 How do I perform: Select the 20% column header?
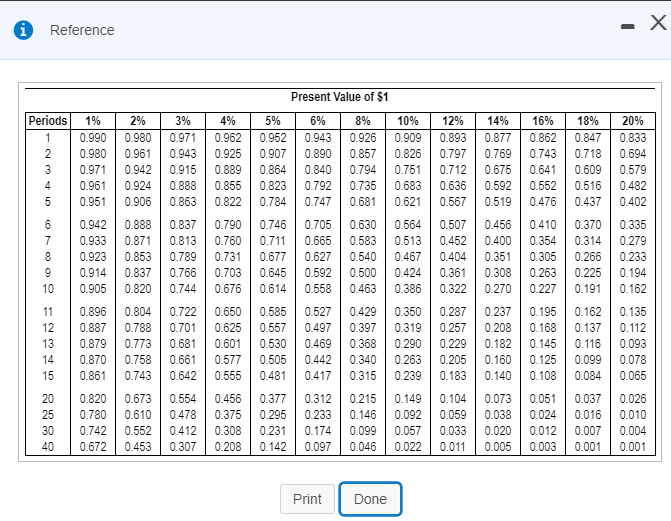point(633,121)
